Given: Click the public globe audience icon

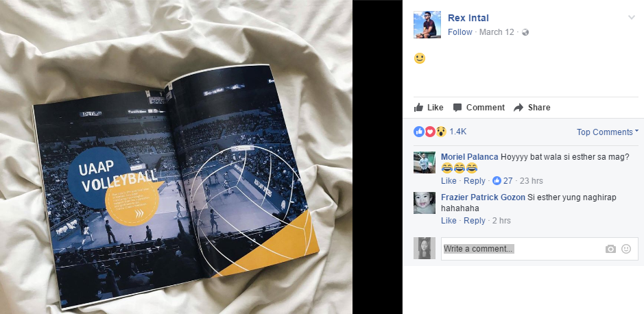Looking at the screenshot, I should coord(525,32).
